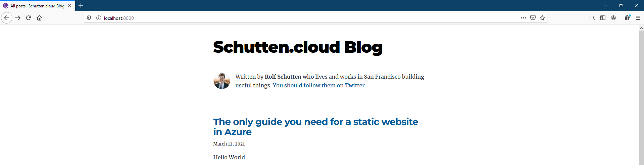Open the What's New gift icon
The width and height of the screenshot is (644, 165).
point(627,18)
